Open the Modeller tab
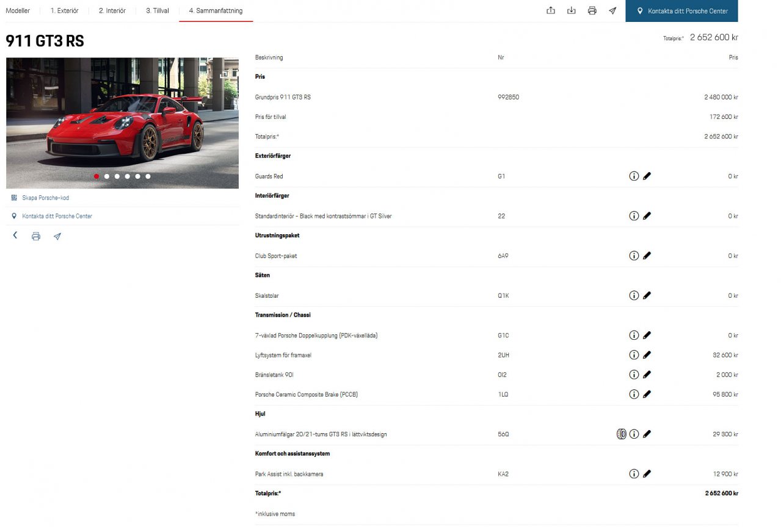Image resolution: width=781 pixels, height=532 pixels. 18,11
